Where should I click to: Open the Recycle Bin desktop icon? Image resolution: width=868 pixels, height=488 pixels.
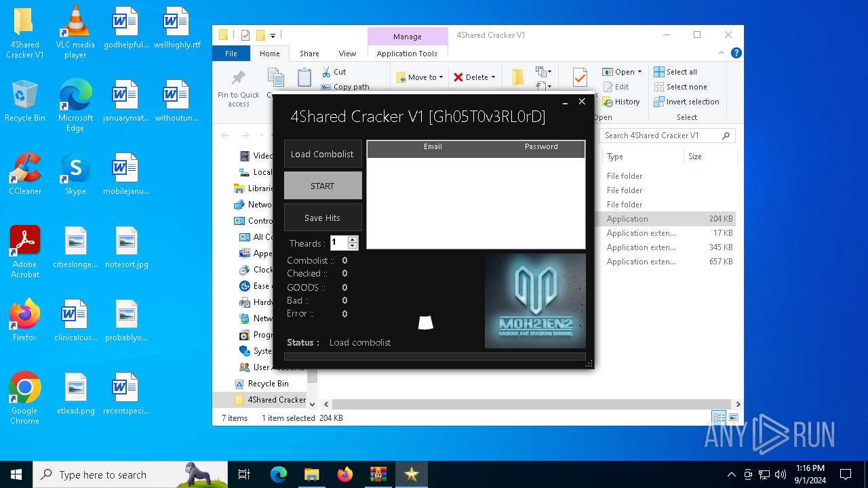pos(24,101)
